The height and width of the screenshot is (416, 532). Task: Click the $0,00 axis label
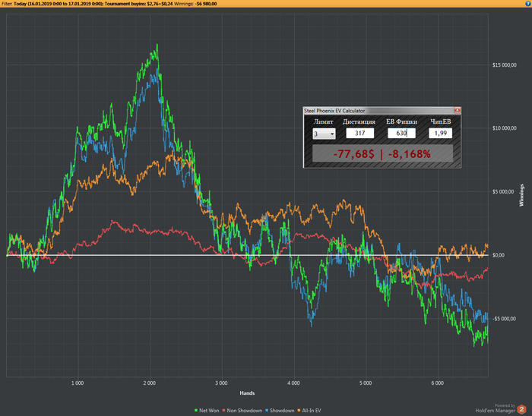(499, 255)
